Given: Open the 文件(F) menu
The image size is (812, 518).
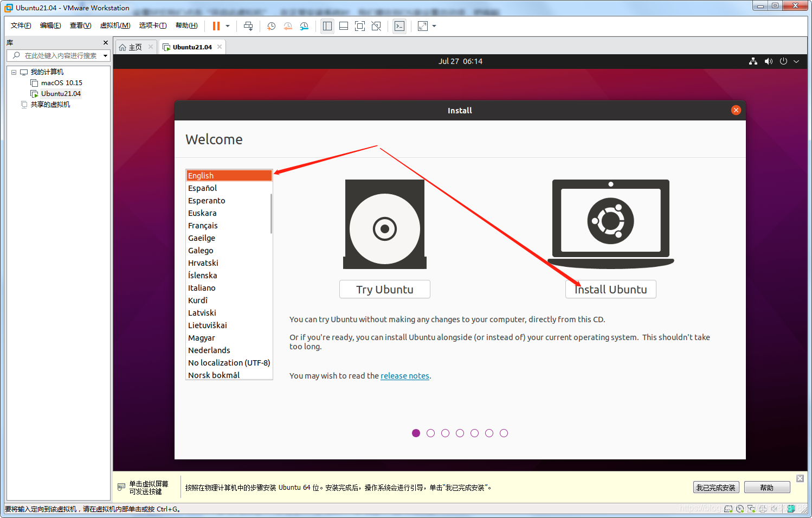Looking at the screenshot, I should point(21,25).
